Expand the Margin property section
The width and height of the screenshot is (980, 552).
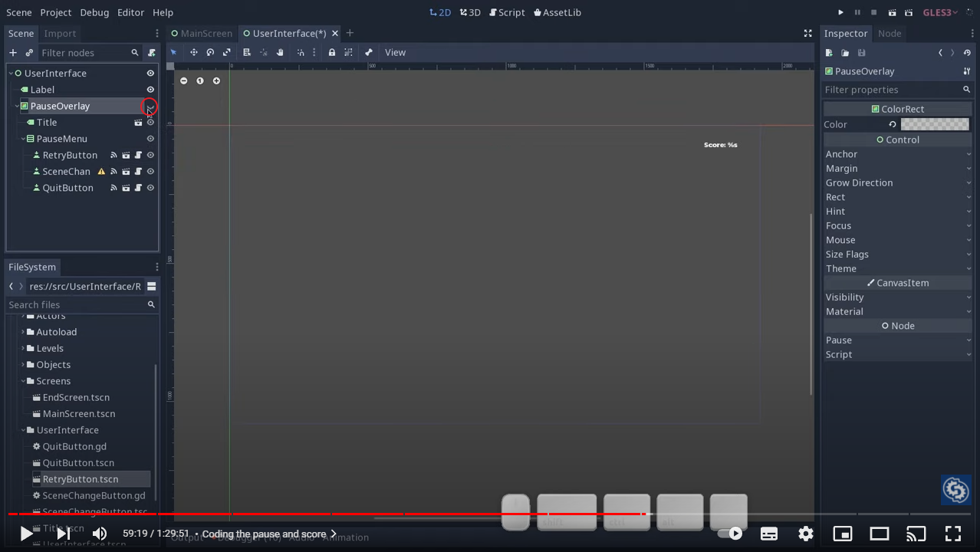coord(897,169)
